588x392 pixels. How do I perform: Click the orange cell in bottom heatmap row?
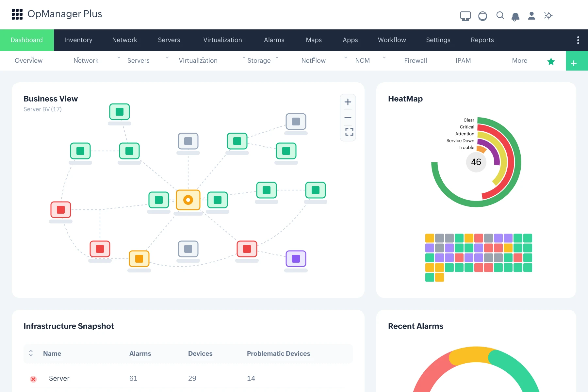[439, 277]
